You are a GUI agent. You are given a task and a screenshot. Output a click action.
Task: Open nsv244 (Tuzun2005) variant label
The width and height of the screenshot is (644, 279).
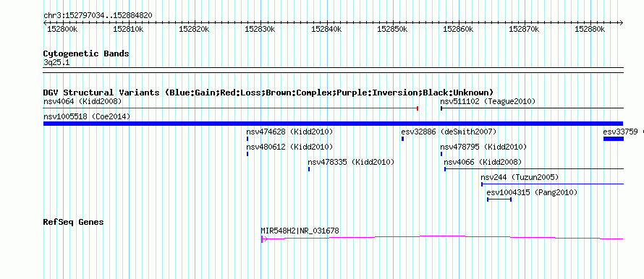[520, 177]
